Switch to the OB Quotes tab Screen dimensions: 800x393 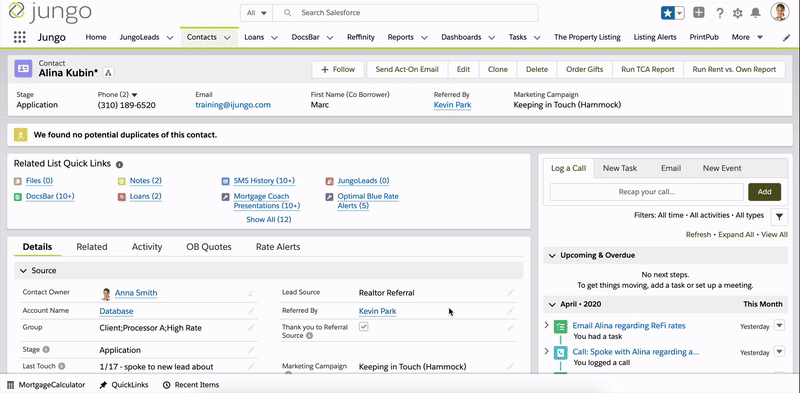click(x=209, y=247)
